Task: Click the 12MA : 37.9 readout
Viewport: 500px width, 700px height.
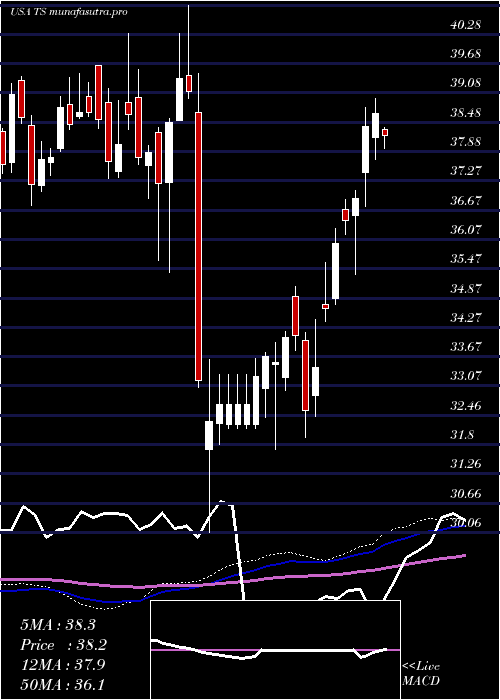Action: pos(63,665)
